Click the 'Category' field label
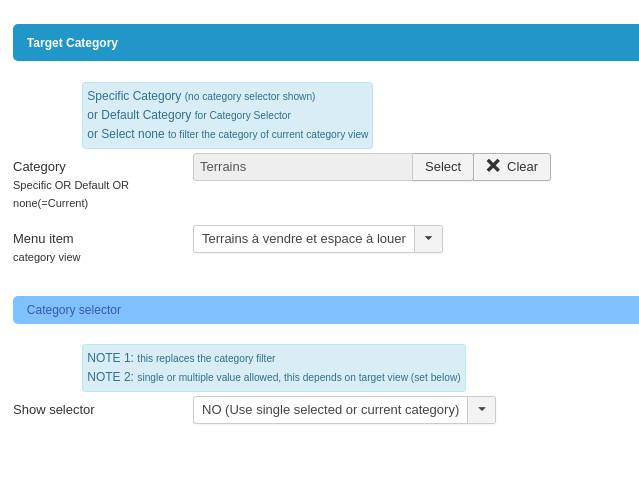 point(39,167)
